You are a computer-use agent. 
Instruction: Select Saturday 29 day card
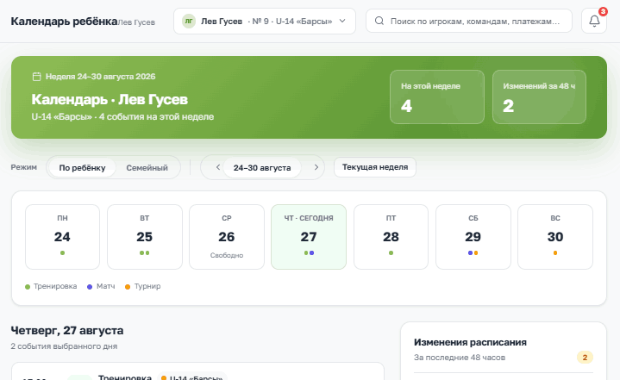pos(473,237)
